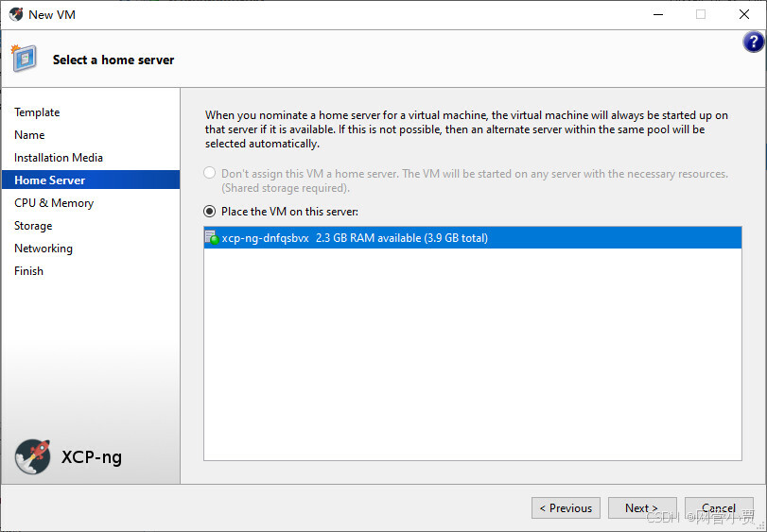The height and width of the screenshot is (532, 767).
Task: Click the blue help question mark icon
Action: click(x=754, y=43)
